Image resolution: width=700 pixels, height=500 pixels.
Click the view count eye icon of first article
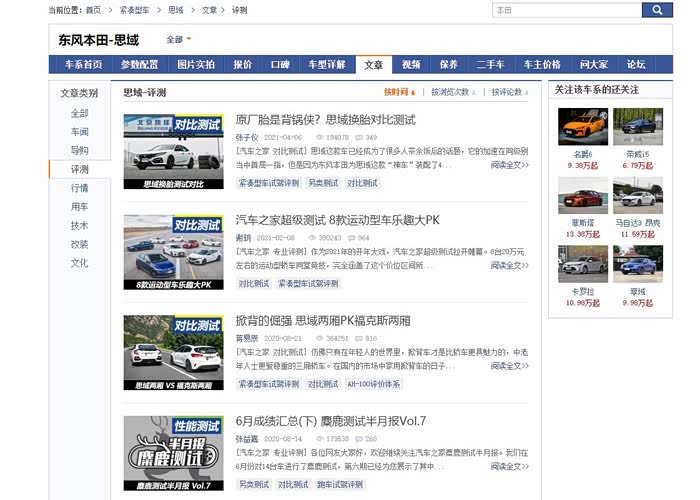click(x=320, y=137)
